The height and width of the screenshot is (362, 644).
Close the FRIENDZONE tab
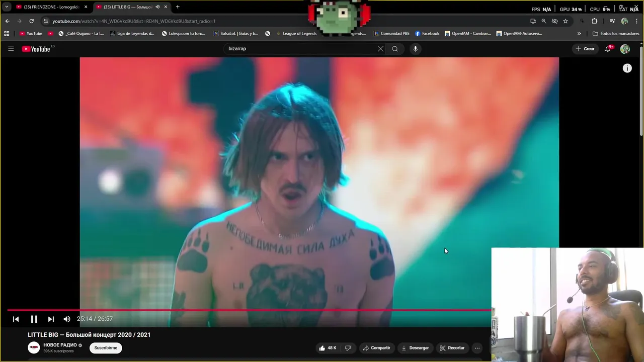click(86, 7)
